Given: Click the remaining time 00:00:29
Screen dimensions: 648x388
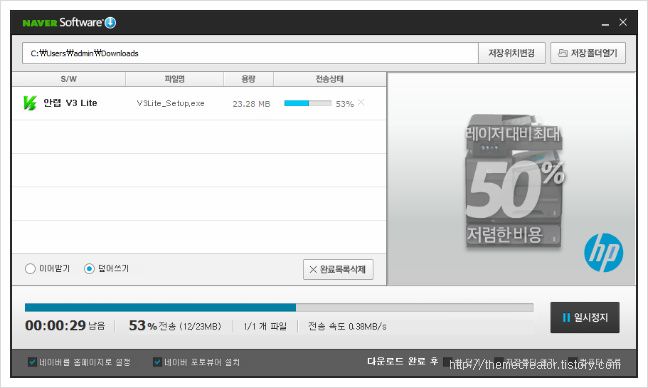Looking at the screenshot, I should pos(55,325).
